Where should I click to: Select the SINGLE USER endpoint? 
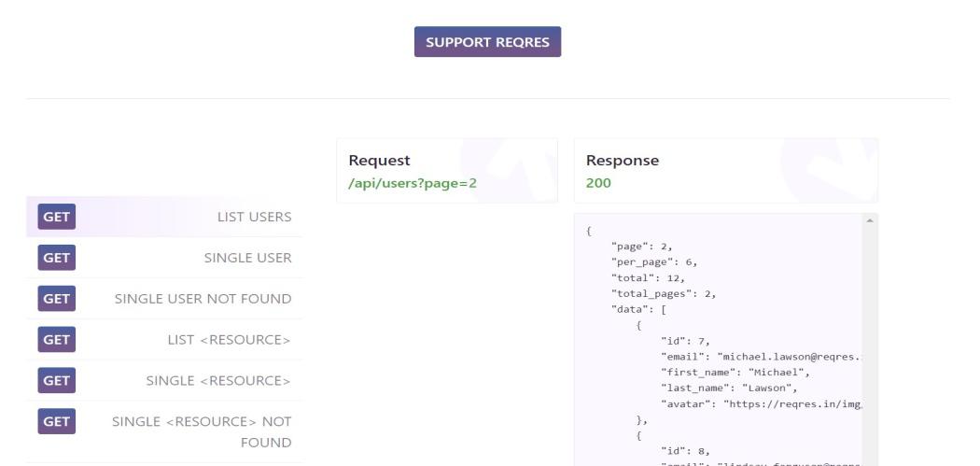[x=247, y=258]
